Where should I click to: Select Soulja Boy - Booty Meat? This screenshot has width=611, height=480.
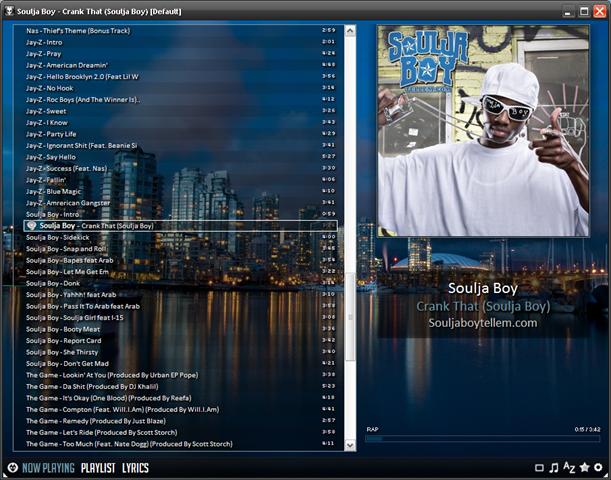[180, 329]
